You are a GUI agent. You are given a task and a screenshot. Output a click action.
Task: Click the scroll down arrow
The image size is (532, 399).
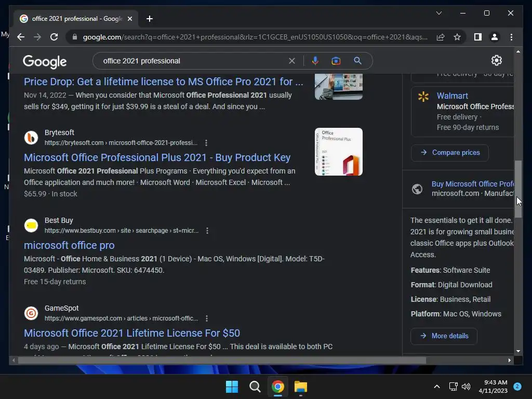(x=518, y=352)
